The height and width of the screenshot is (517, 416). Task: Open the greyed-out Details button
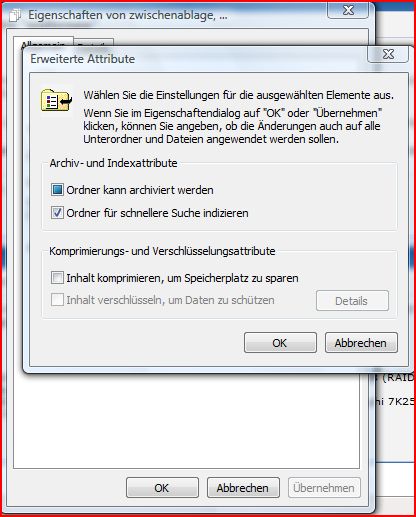pos(352,301)
